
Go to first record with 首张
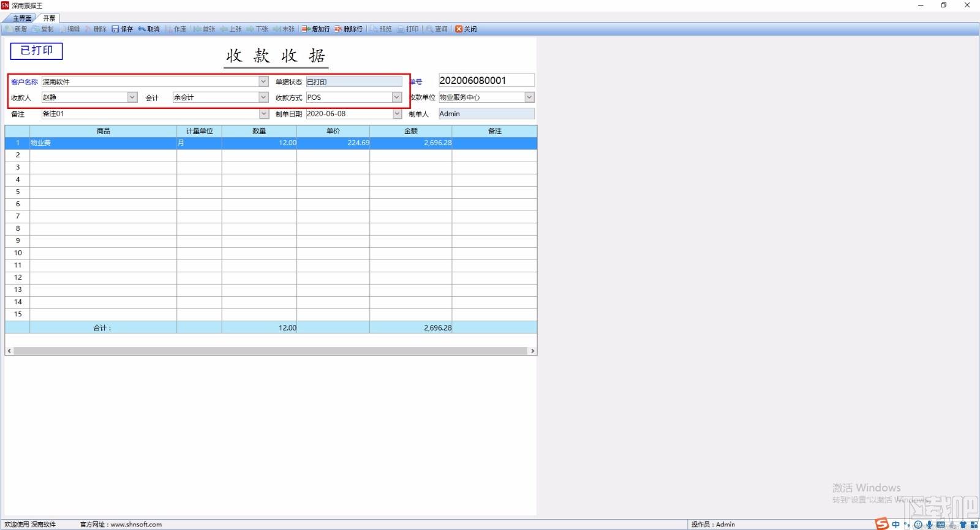click(204, 29)
